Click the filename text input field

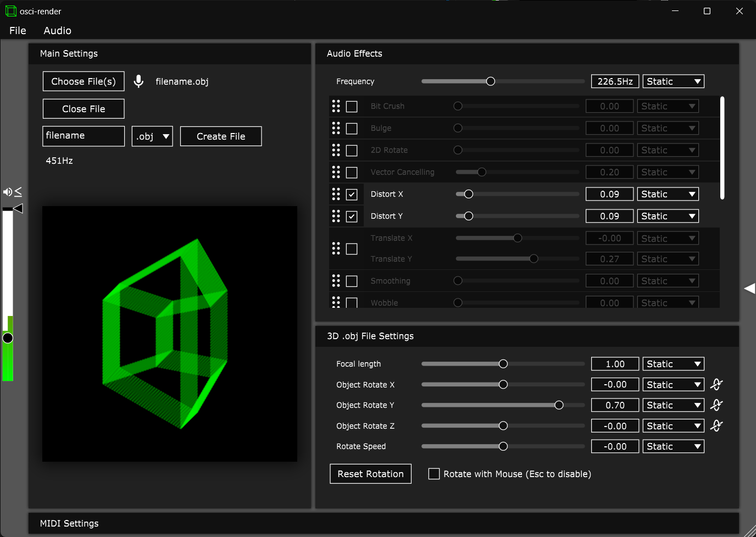(84, 136)
